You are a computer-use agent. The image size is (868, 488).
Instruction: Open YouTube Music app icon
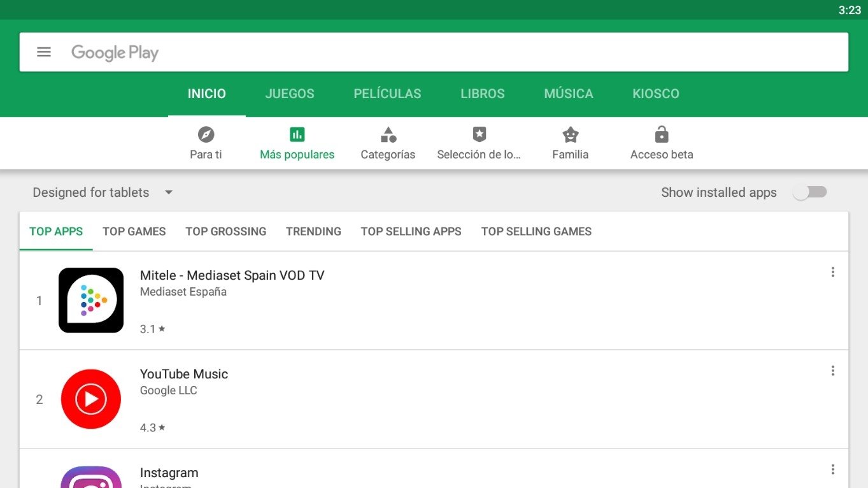coord(91,399)
